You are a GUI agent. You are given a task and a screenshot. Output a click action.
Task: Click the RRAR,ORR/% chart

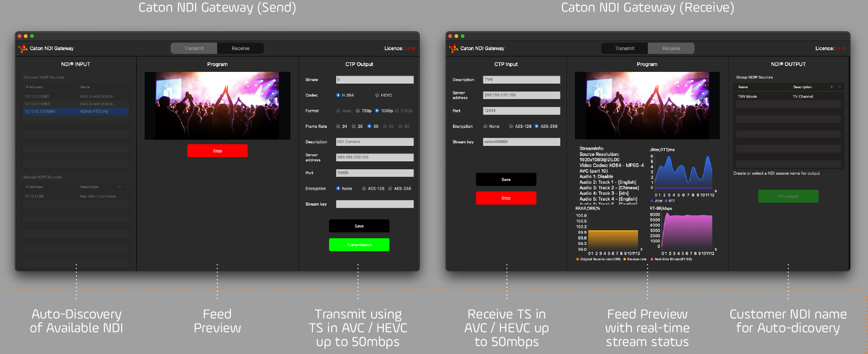pyautogui.click(x=610, y=234)
